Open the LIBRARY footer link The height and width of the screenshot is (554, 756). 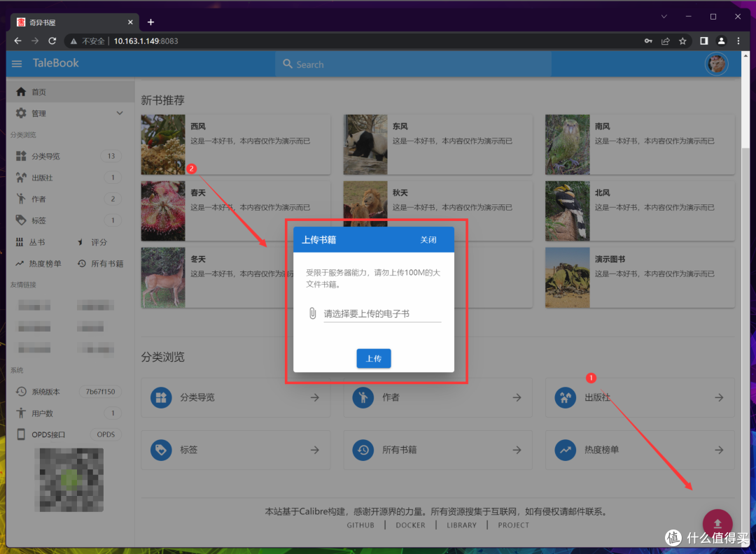[x=461, y=525]
